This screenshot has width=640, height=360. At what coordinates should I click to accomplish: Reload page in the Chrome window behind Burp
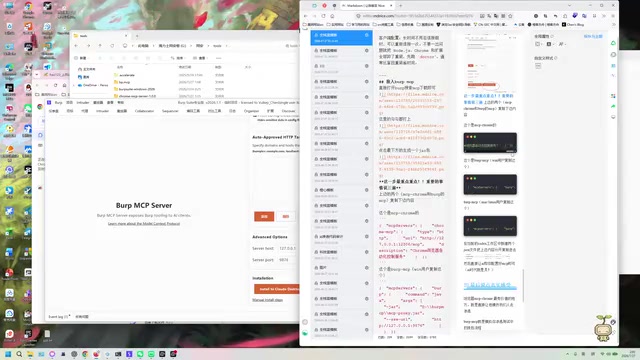(x=56, y=85)
